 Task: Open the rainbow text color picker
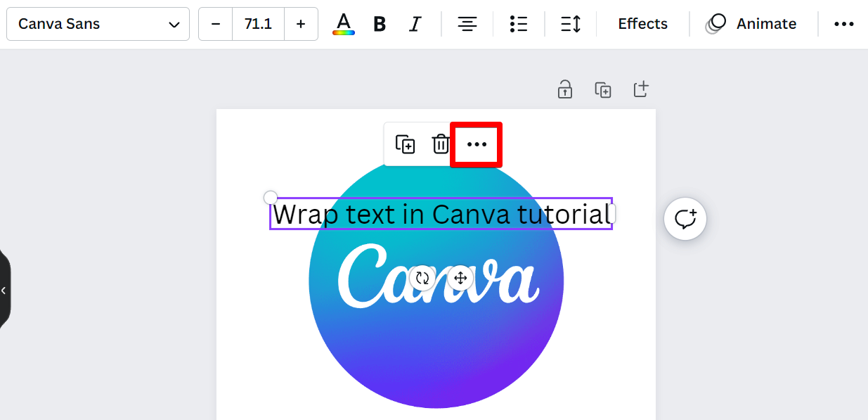coord(343,24)
